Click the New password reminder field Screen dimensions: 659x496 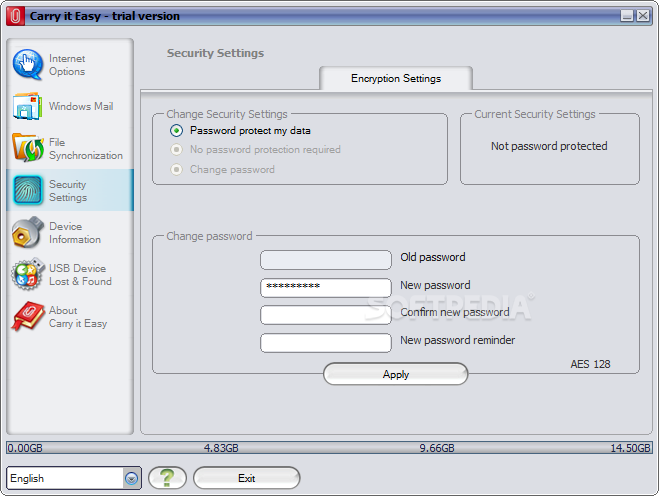326,343
